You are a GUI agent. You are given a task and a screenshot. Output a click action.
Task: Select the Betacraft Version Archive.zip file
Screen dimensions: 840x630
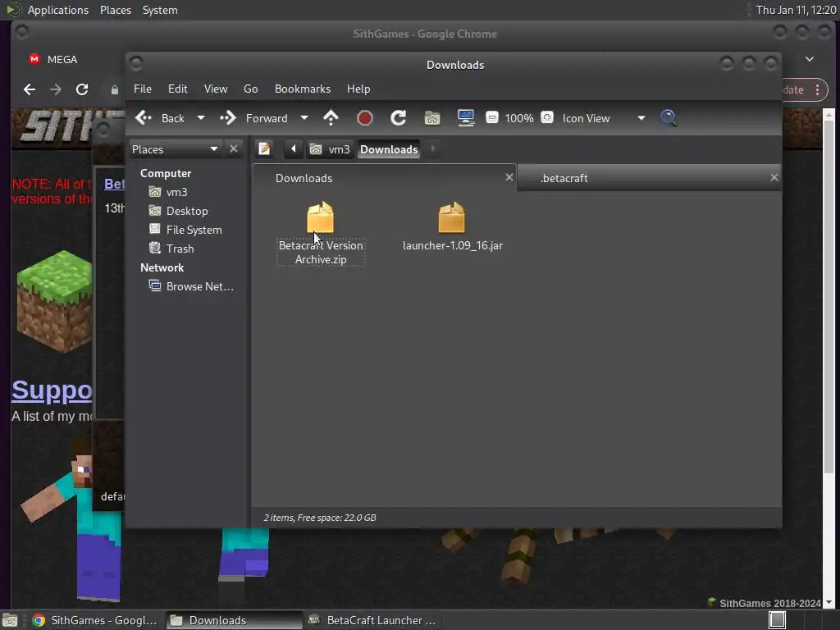[x=321, y=233]
